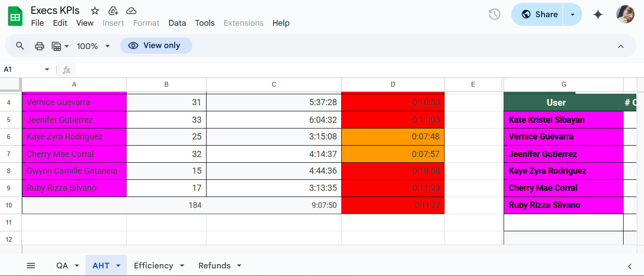Check the cloud document status icon
The height and width of the screenshot is (276, 644).
(x=131, y=11)
